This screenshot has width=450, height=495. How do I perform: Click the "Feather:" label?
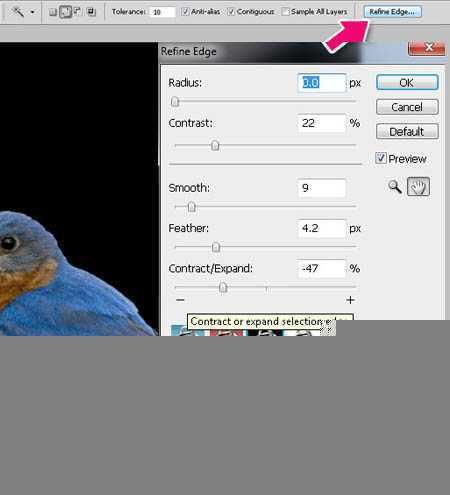[x=188, y=228]
